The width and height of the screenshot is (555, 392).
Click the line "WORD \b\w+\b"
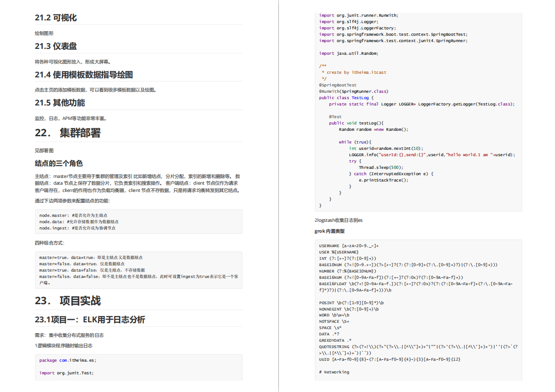[334, 316]
